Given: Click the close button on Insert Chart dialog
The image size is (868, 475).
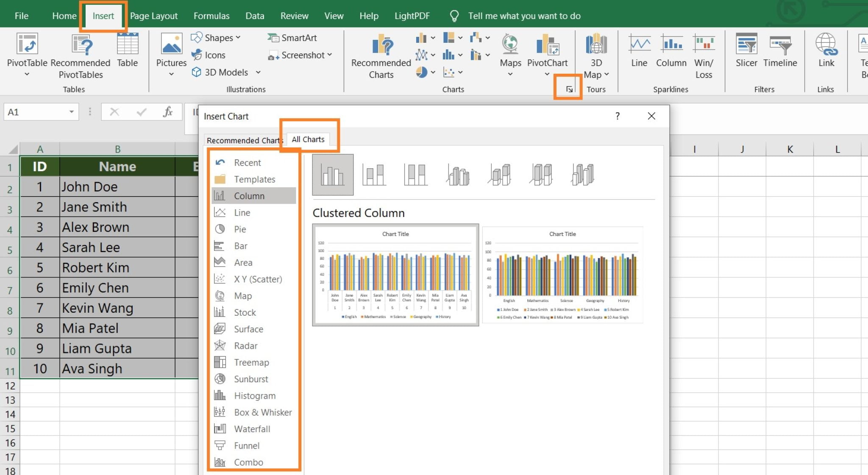Looking at the screenshot, I should 651,116.
